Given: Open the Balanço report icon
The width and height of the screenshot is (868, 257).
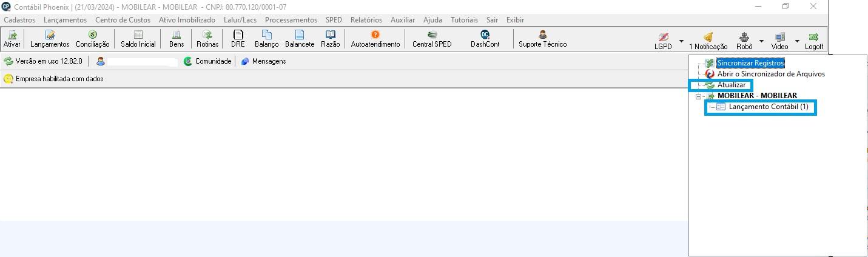Looking at the screenshot, I should pos(266,39).
